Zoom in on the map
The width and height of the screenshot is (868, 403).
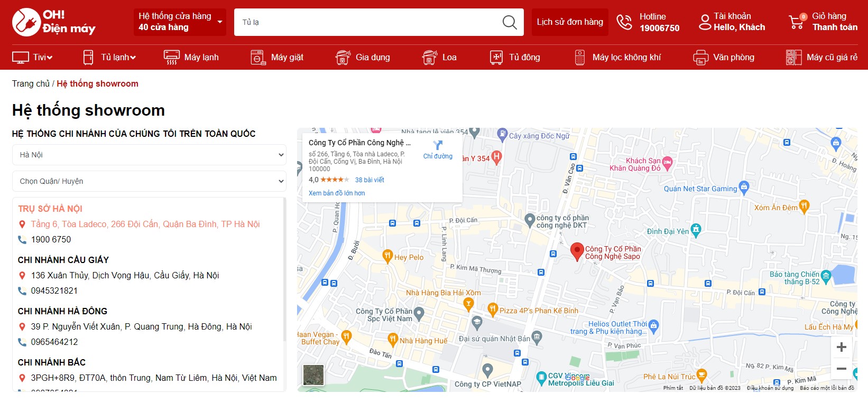coord(842,347)
